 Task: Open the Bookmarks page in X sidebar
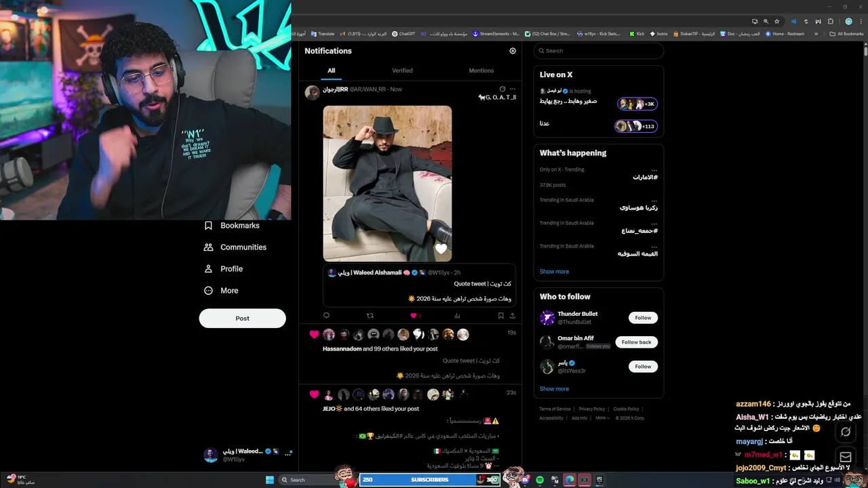click(232, 226)
